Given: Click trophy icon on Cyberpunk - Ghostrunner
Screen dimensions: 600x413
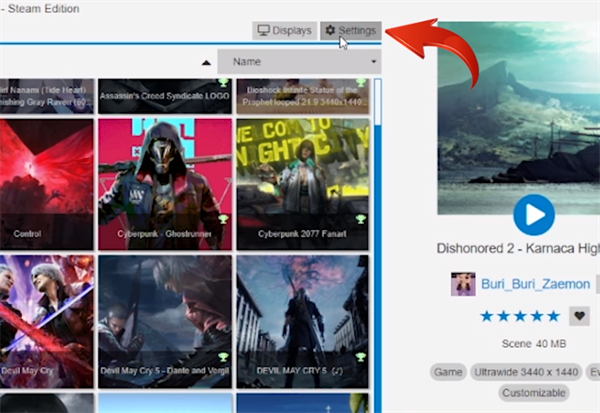Looking at the screenshot, I should [x=223, y=219].
